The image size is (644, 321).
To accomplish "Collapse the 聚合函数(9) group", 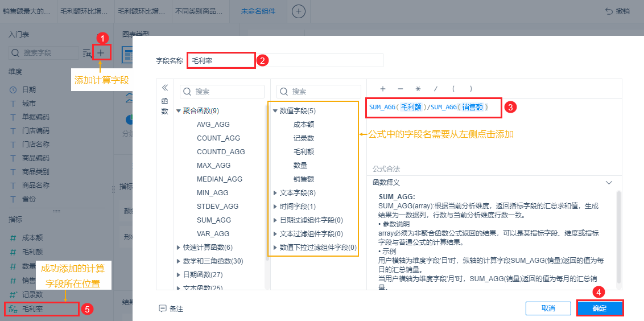I will (178, 110).
